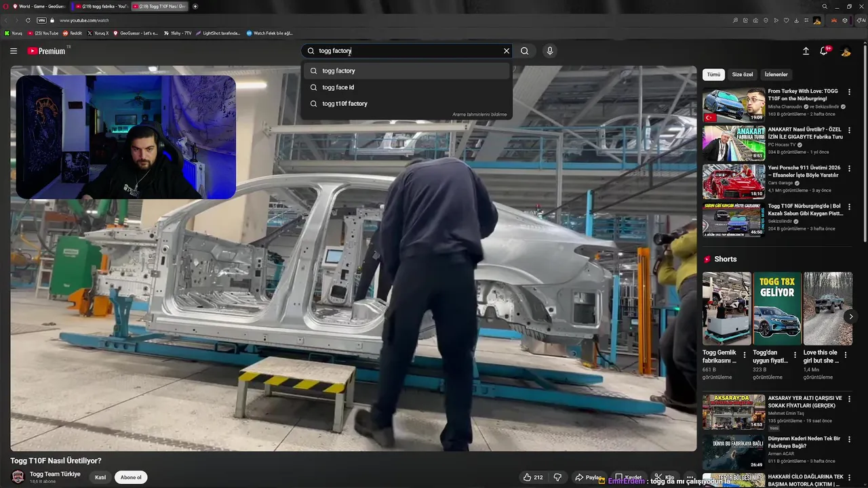Image resolution: width=868 pixels, height=488 pixels.
Task: Open options for Yeni Porsche 911 video
Action: [849, 168]
